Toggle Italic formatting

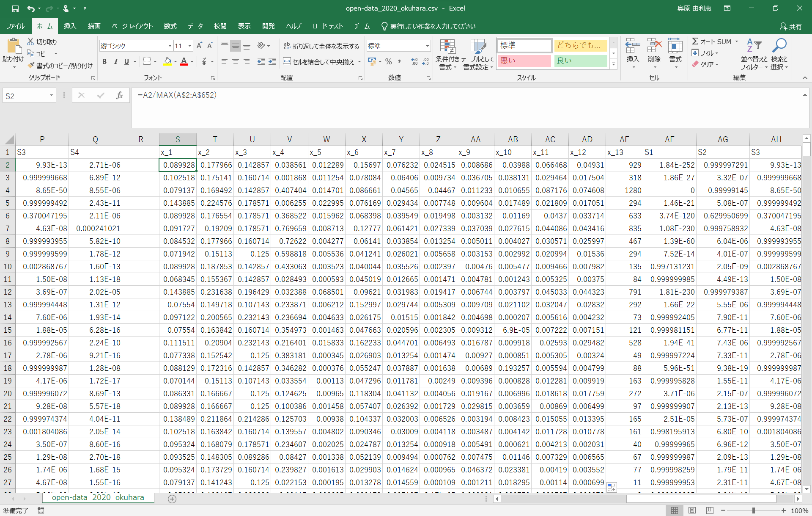115,62
